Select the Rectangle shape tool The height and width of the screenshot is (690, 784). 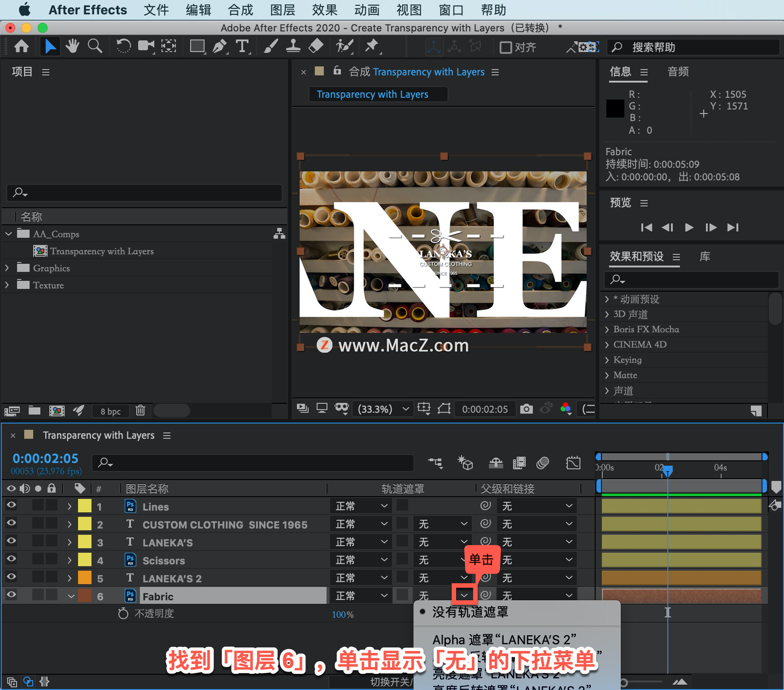197,46
